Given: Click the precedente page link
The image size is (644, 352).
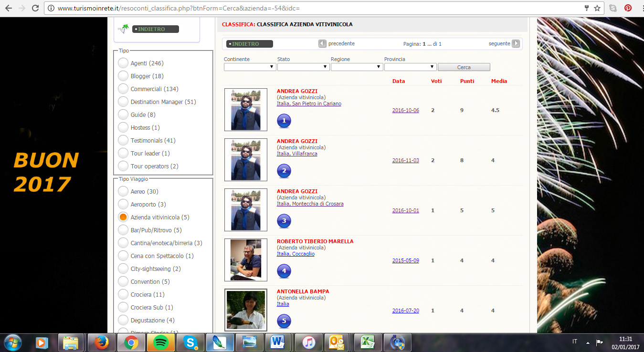Looking at the screenshot, I should (341, 43).
